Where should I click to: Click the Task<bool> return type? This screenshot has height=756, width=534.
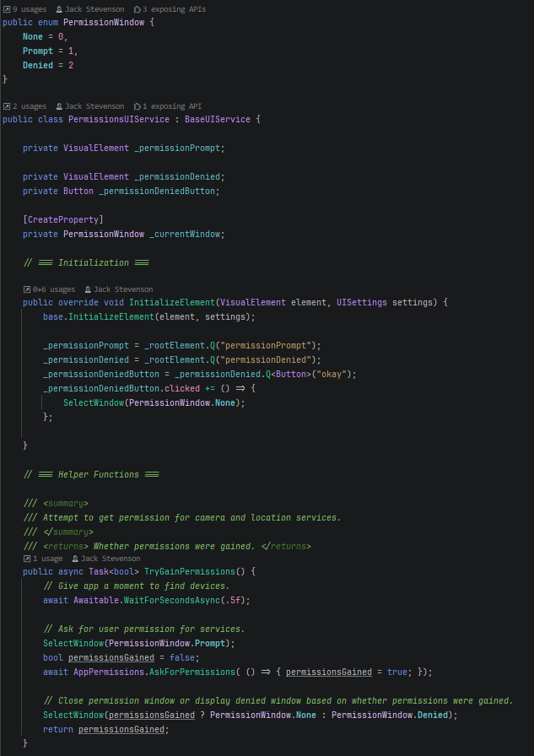pyautogui.click(x=114, y=572)
